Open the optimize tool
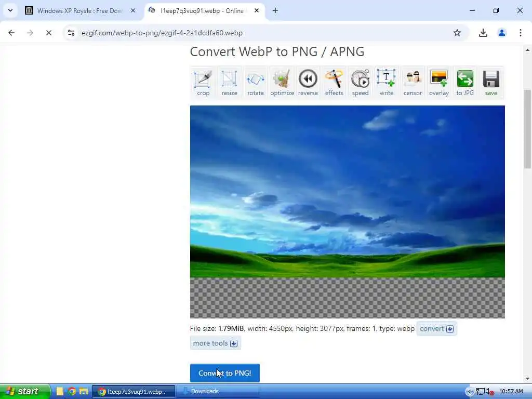532x399 pixels. pyautogui.click(x=282, y=83)
